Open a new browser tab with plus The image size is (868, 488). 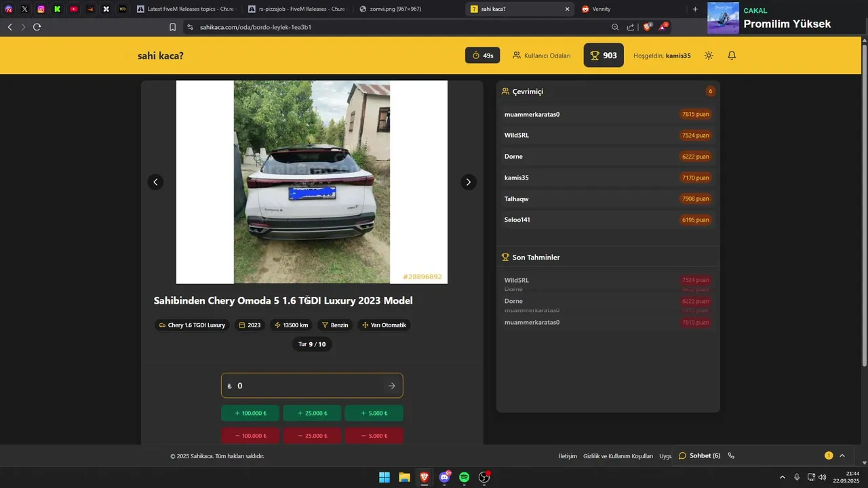coord(695,9)
